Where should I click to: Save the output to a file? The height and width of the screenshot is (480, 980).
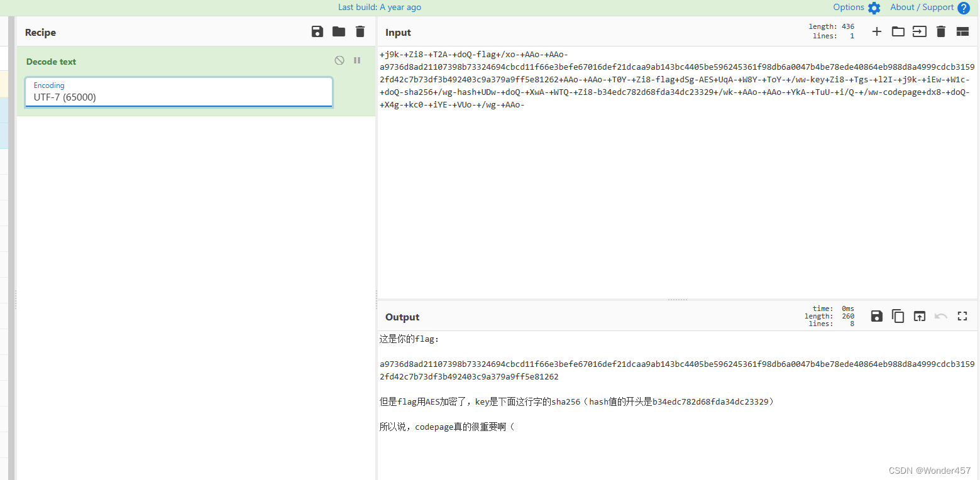876,316
